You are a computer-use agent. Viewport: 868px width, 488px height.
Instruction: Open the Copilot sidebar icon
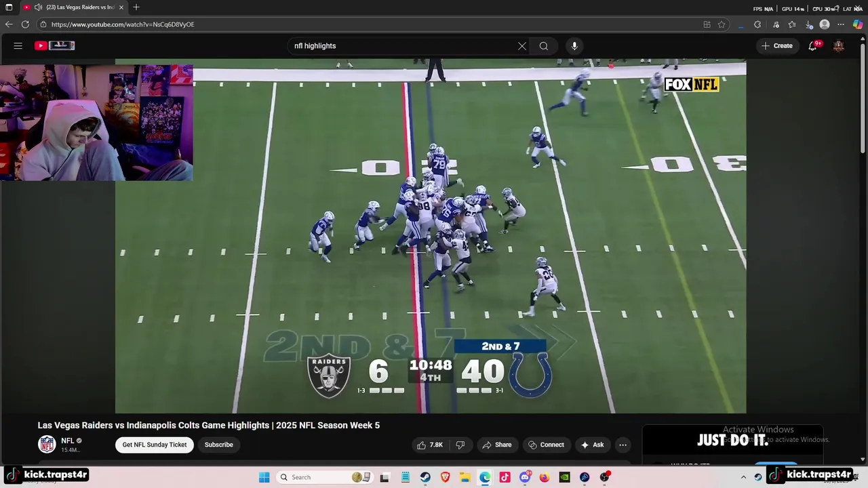click(x=858, y=24)
